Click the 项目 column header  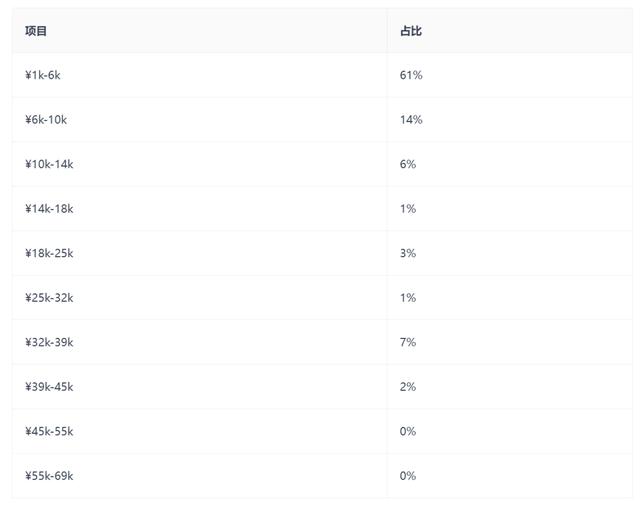tap(36, 31)
